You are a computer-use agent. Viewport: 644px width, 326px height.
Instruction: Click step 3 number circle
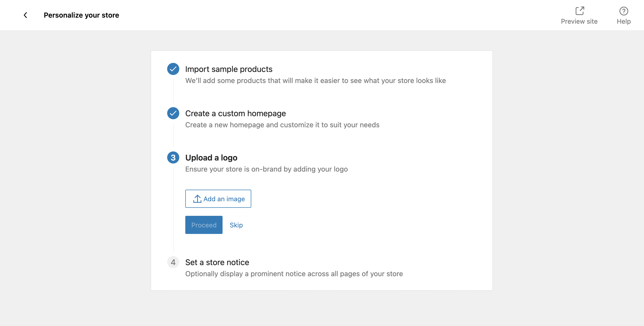click(x=173, y=157)
